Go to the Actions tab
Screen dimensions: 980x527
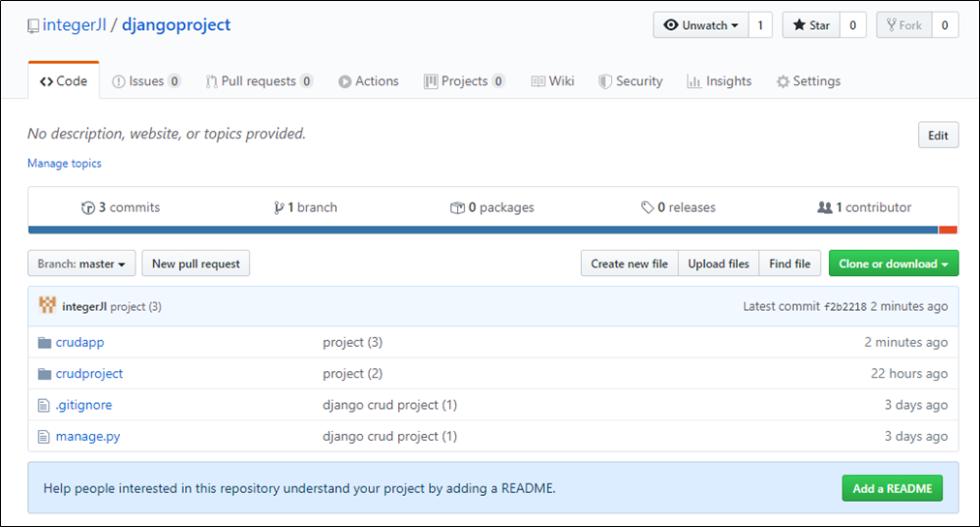[x=369, y=81]
